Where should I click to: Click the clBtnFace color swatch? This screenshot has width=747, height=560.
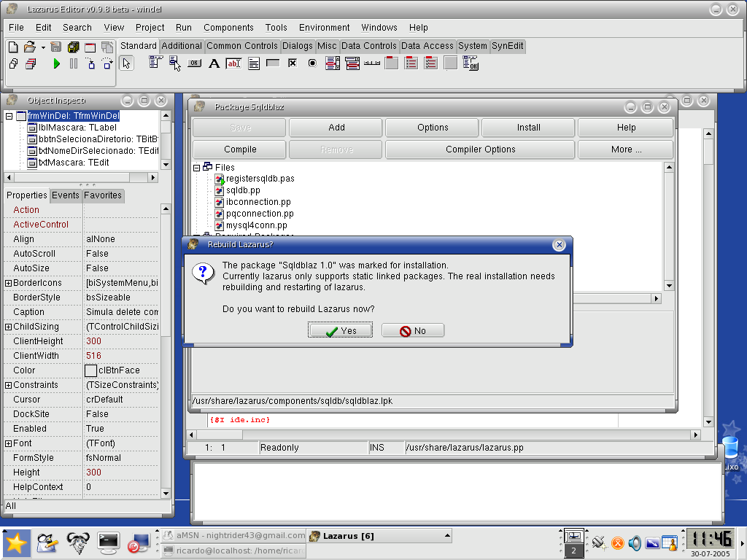pyautogui.click(x=90, y=370)
